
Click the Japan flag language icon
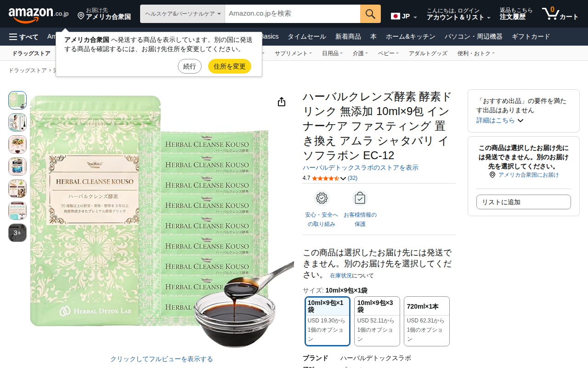pos(396,16)
